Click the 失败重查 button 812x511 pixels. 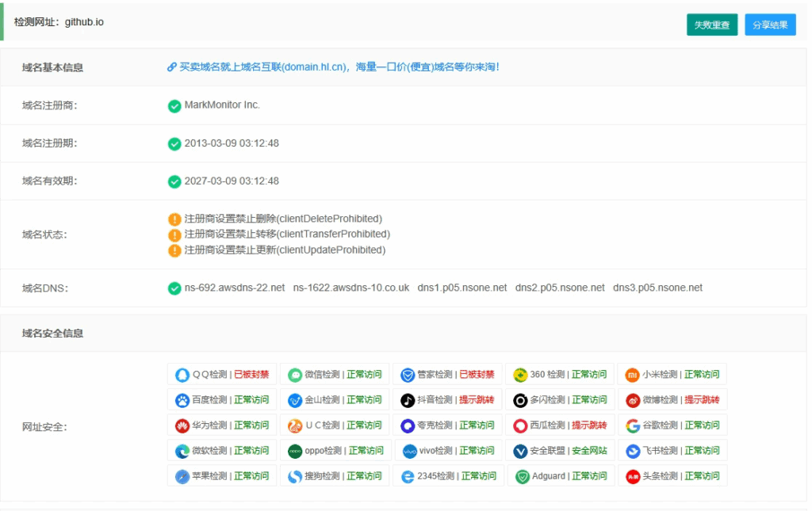(x=711, y=25)
